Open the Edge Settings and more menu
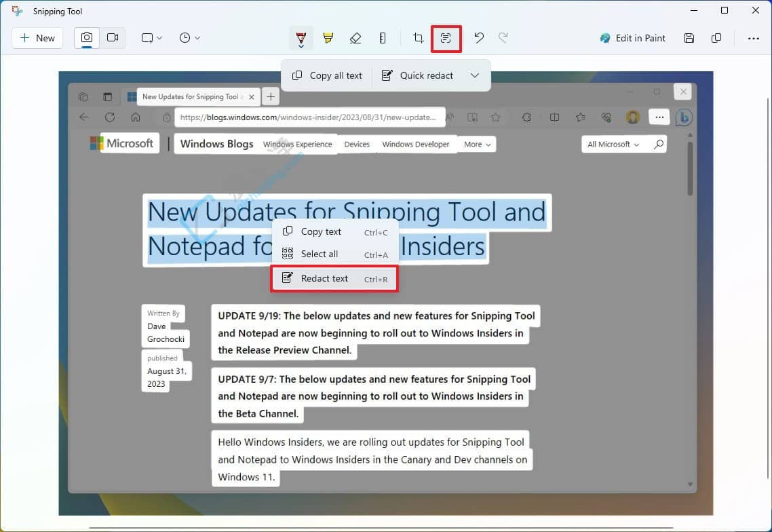The height and width of the screenshot is (532, 772). [x=659, y=117]
